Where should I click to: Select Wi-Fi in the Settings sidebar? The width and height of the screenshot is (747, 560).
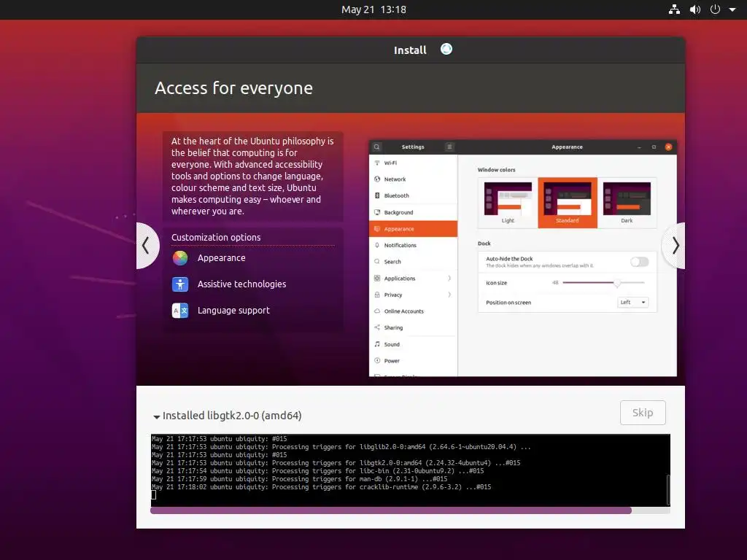click(x=413, y=163)
